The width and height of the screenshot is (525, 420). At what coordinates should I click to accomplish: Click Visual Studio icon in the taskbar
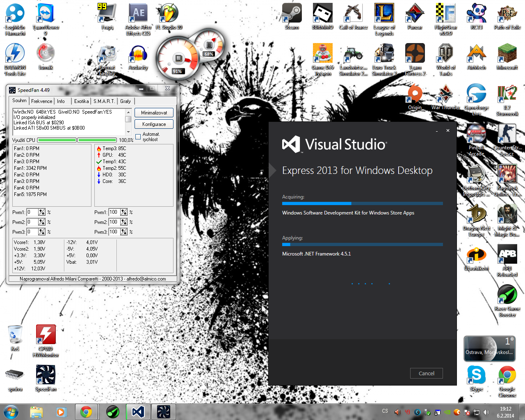138,412
